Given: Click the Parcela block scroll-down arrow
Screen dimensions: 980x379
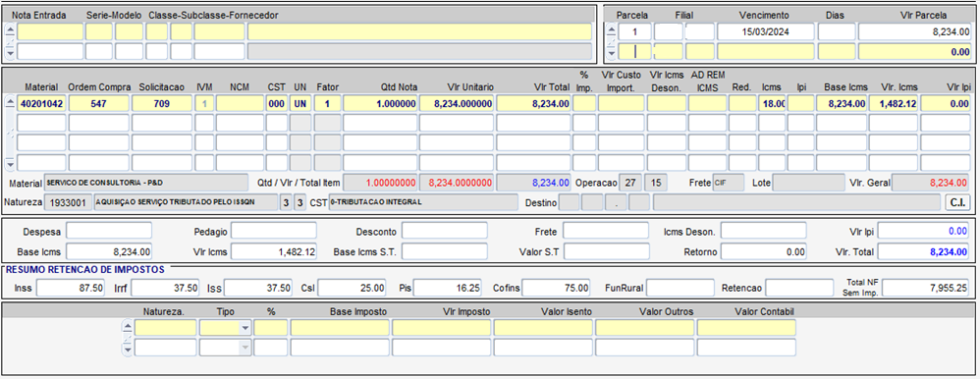Looking at the screenshot, I should (x=611, y=54).
